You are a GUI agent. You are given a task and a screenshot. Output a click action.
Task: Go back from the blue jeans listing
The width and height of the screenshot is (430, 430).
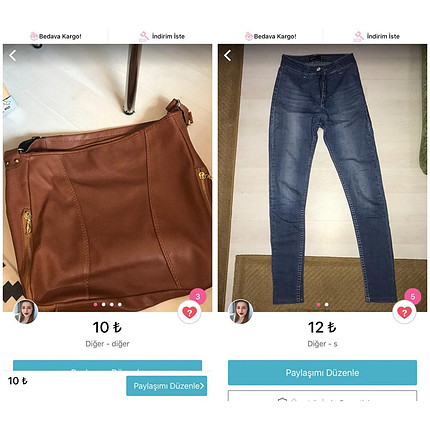[x=228, y=55]
